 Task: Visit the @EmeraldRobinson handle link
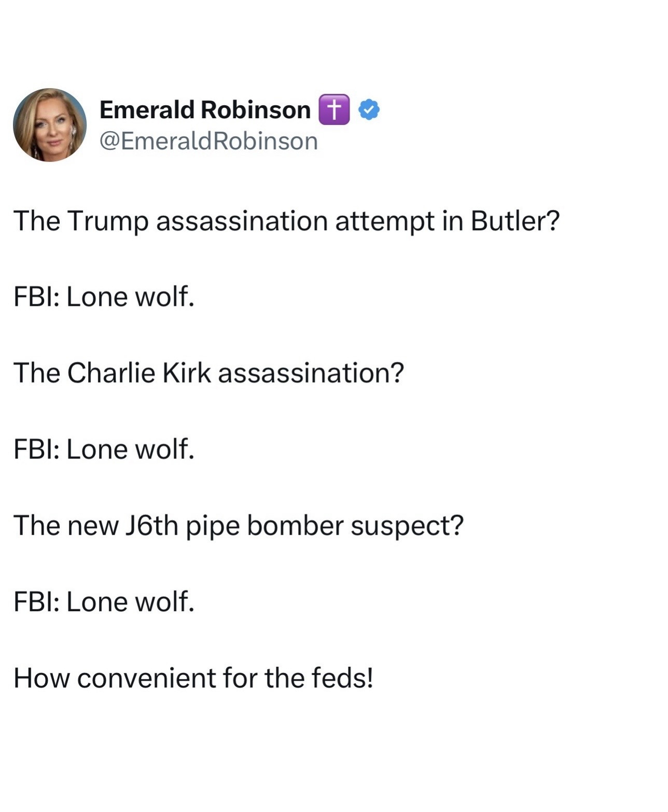tap(208, 141)
